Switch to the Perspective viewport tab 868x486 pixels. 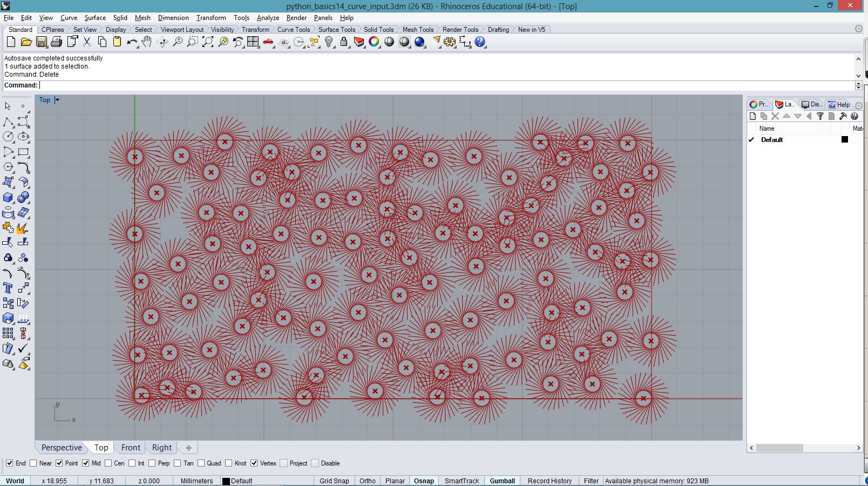(x=62, y=448)
